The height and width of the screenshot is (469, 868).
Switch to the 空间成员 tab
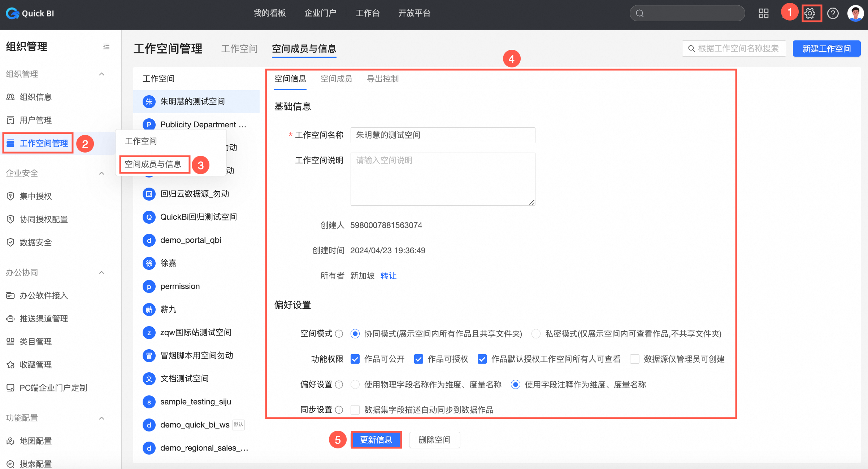tap(336, 79)
